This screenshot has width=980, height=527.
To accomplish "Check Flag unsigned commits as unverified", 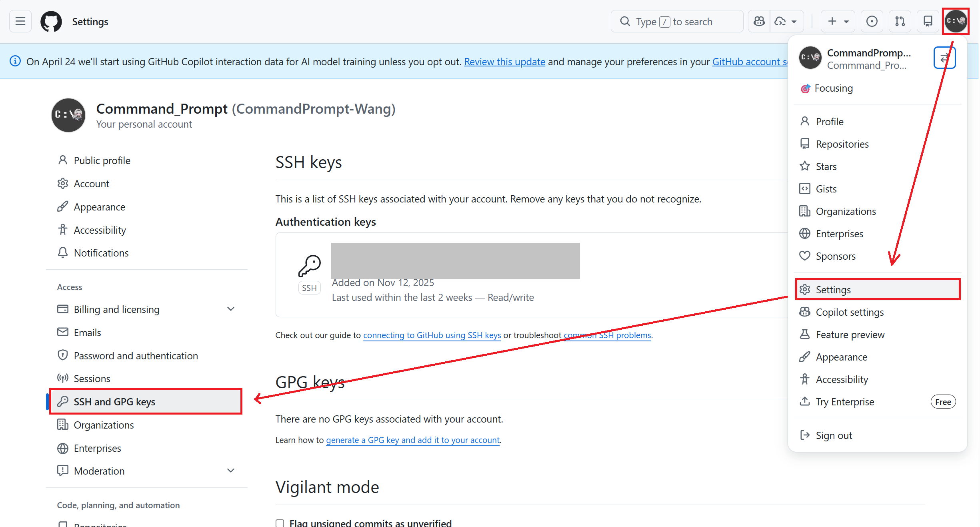I will coord(280,523).
